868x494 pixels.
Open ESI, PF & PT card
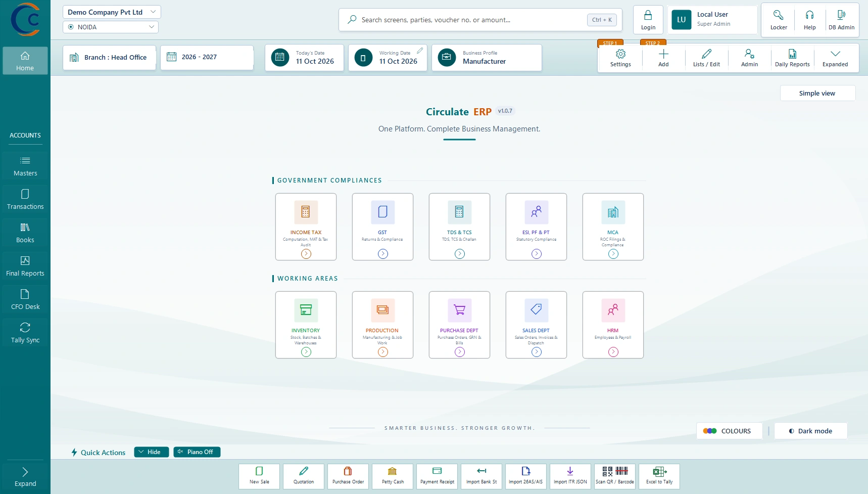tap(536, 227)
